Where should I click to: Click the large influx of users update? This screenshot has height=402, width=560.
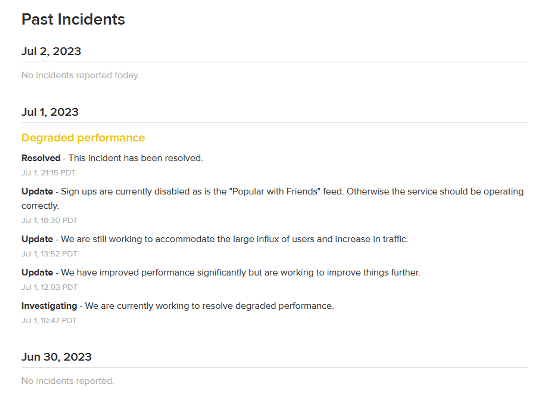(215, 239)
